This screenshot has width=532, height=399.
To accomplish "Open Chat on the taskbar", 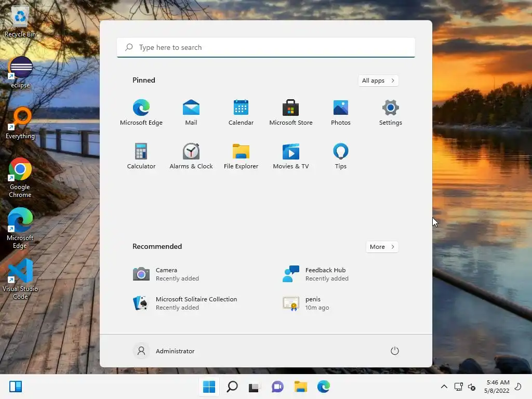I will click(277, 387).
